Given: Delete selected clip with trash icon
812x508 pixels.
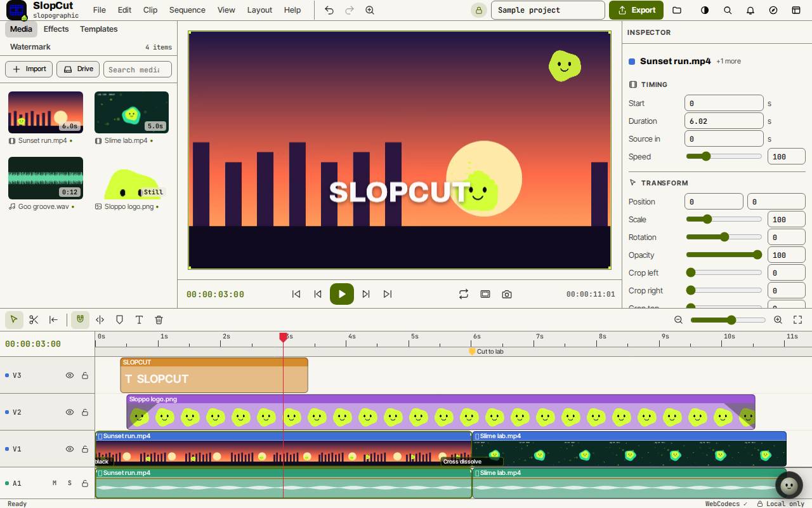Looking at the screenshot, I should (159, 319).
